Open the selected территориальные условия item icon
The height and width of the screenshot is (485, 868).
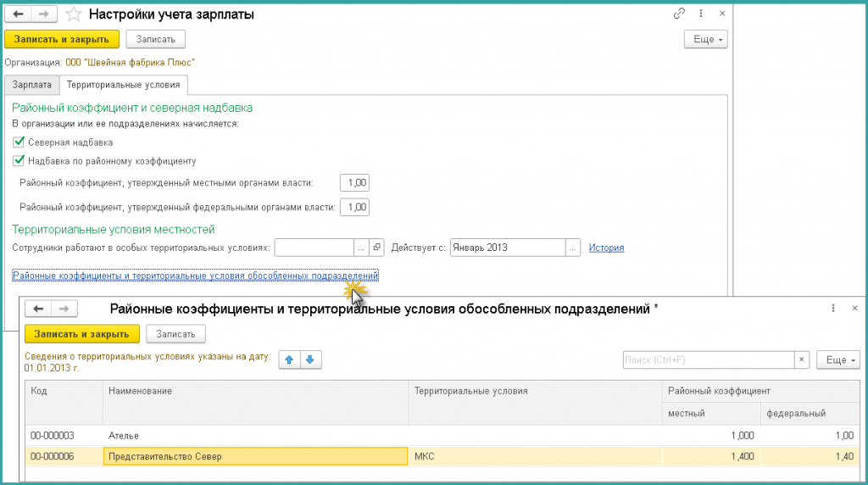click(x=376, y=248)
